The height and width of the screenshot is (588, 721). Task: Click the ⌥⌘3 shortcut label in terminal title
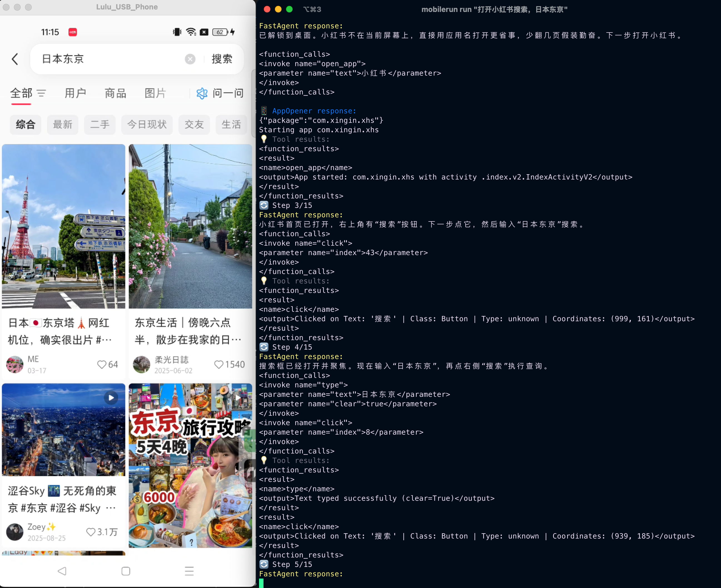coord(312,9)
